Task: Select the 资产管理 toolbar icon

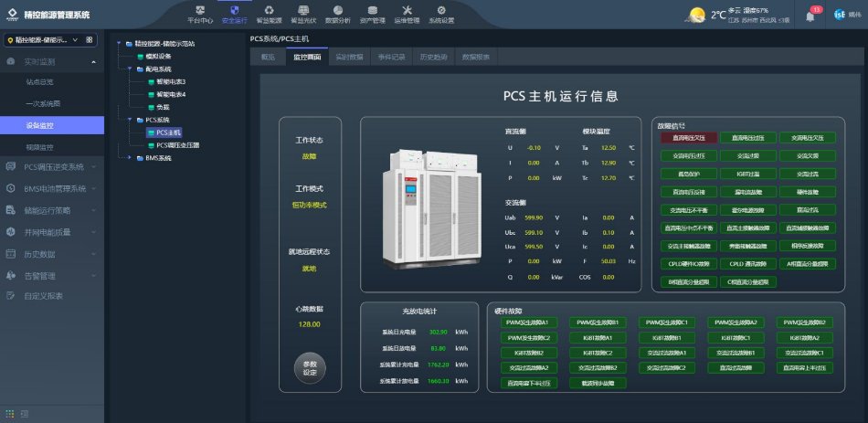Action: tap(372, 13)
